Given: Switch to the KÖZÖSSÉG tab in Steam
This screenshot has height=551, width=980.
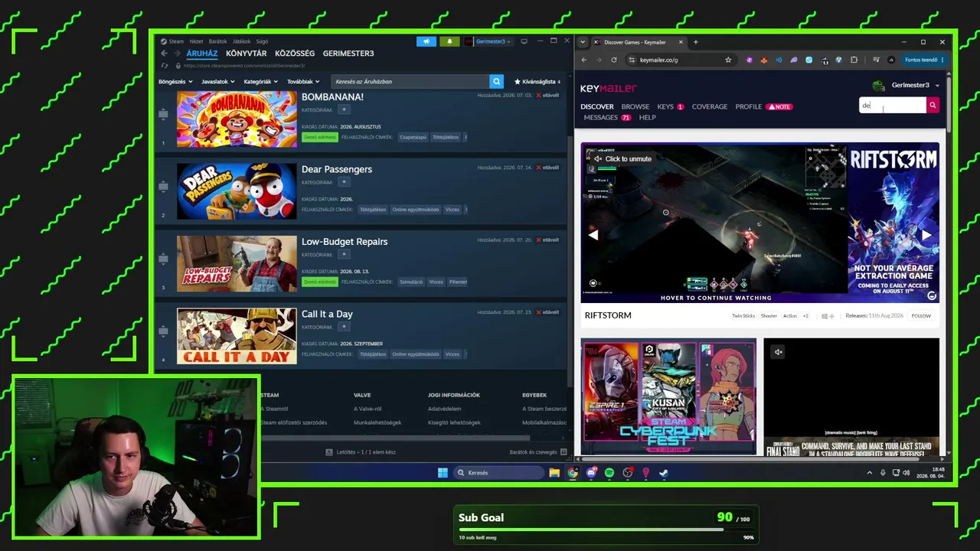Looking at the screenshot, I should coord(295,54).
